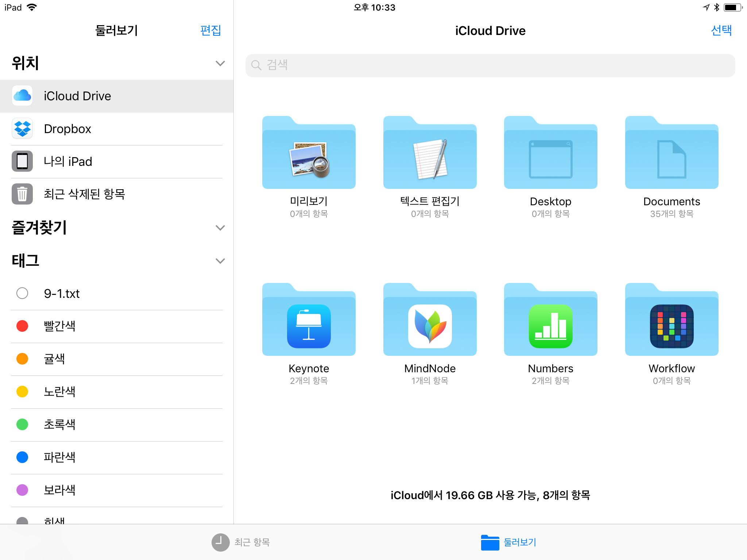The width and height of the screenshot is (747, 560).
Task: Select the green 초록색 tag dot
Action: pos(22,424)
